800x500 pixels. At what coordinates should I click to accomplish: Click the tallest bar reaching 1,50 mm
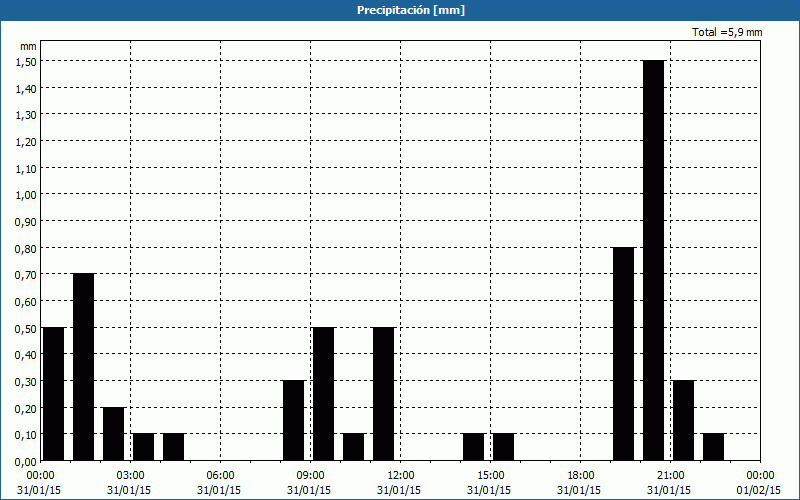(653, 260)
